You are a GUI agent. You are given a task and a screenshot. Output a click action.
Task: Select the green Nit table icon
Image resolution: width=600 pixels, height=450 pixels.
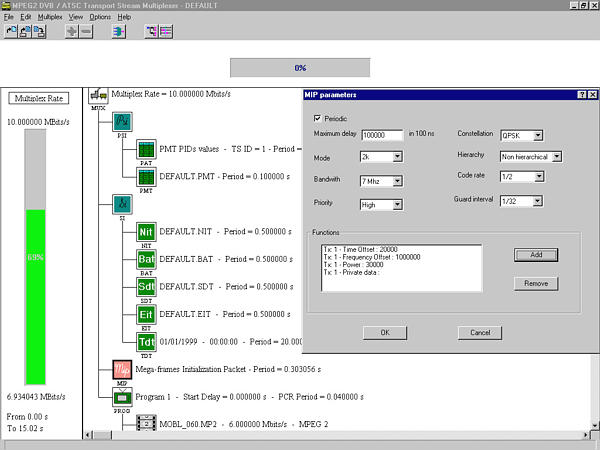(x=146, y=232)
